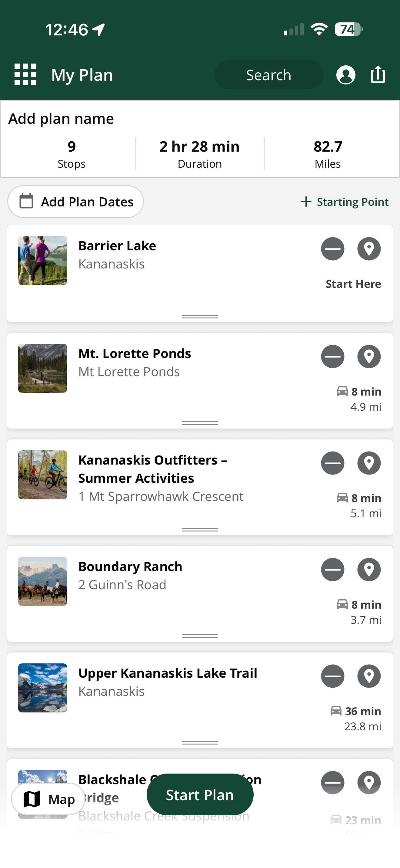The height and width of the screenshot is (868, 400).
Task: Remove Kananaskis Outfitters stop
Action: pos(332,463)
